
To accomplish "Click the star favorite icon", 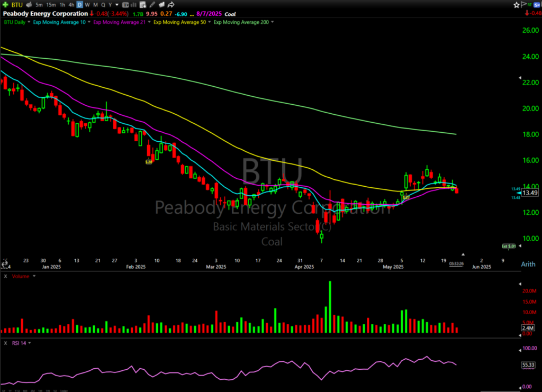I will pyautogui.click(x=517, y=5).
